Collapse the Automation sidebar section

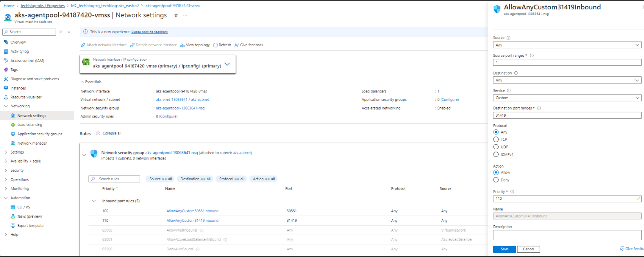tap(6, 198)
